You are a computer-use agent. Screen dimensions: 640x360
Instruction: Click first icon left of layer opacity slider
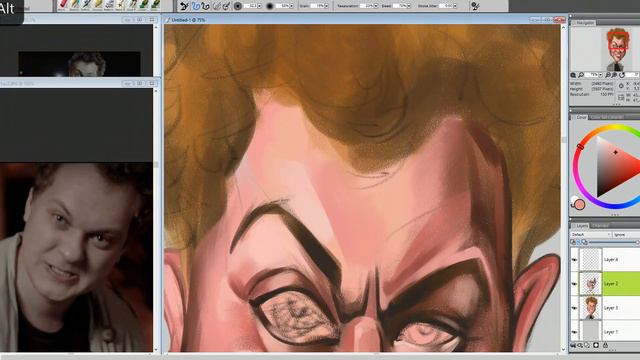coord(573,242)
